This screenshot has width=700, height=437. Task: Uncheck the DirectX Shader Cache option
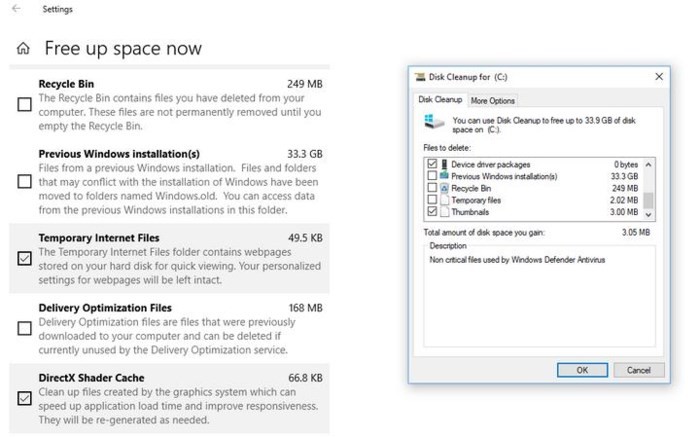[x=24, y=398]
